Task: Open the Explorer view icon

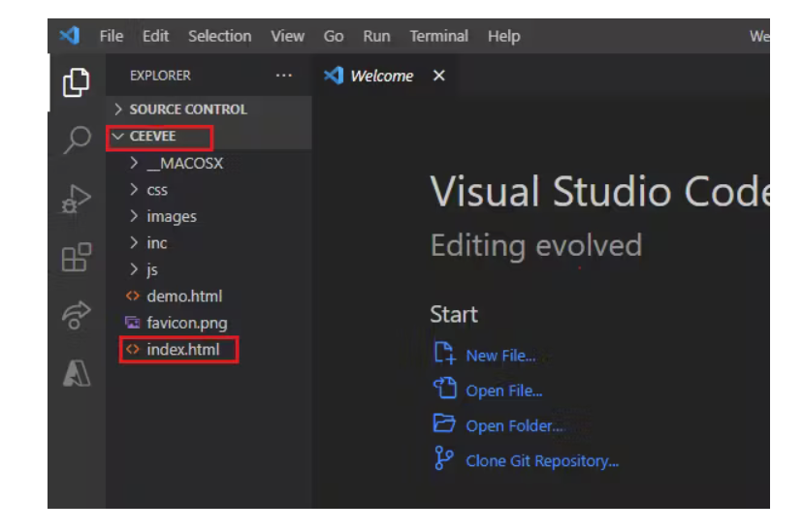Action: [76, 84]
